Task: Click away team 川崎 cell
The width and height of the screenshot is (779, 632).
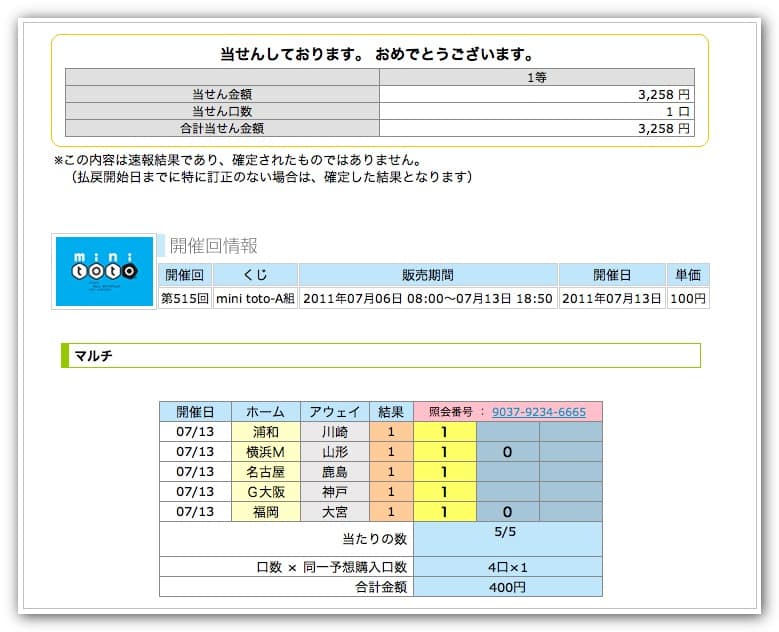Action: (334, 432)
